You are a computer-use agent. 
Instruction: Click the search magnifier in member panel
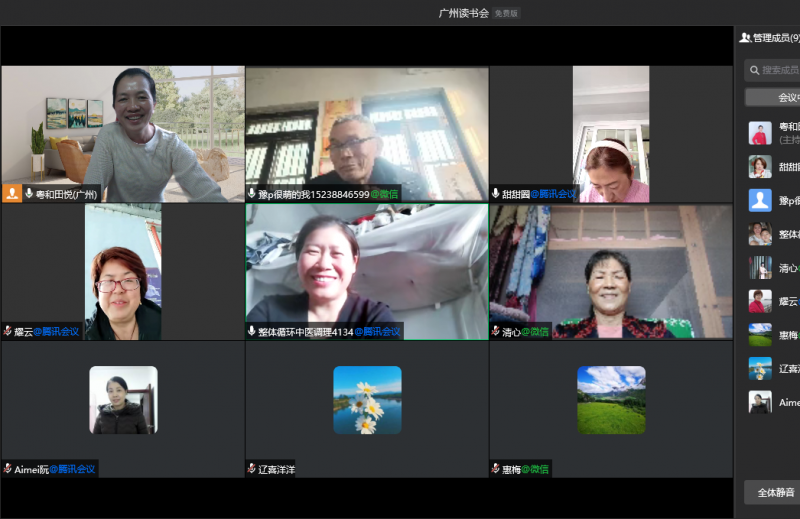754,70
